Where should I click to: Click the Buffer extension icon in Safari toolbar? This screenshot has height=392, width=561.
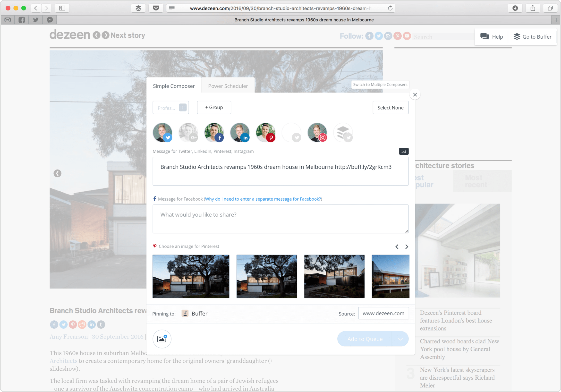pyautogui.click(x=138, y=8)
